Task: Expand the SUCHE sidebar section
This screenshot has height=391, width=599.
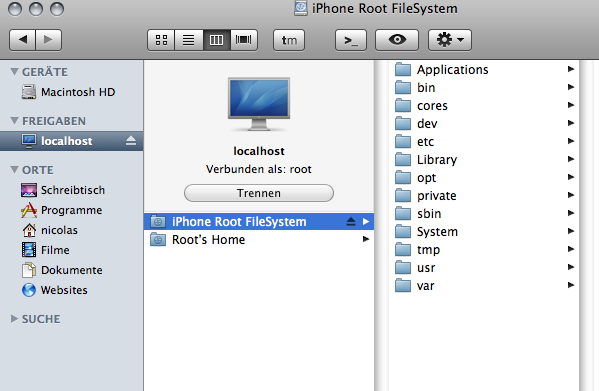Action: 15,318
